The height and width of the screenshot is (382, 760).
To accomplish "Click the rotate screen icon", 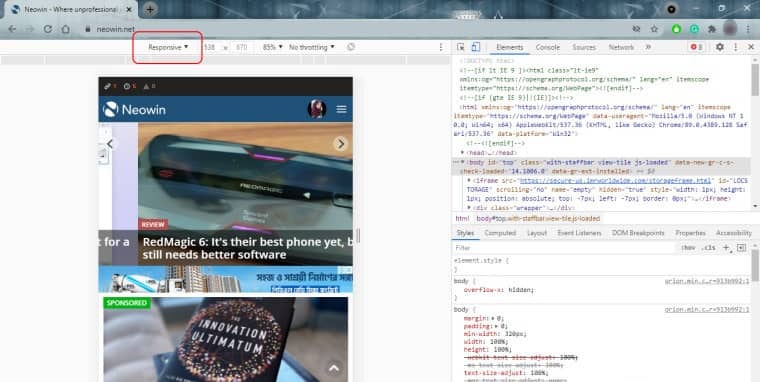I will coord(351,47).
